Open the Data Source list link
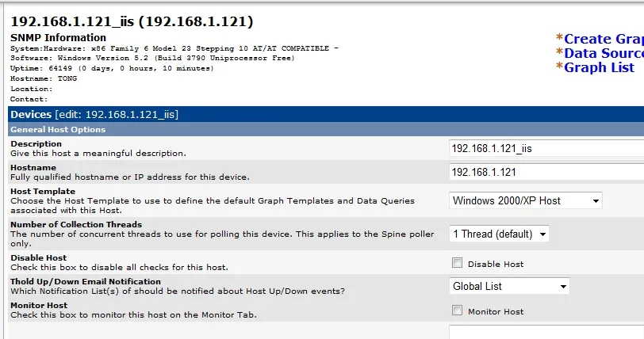 click(603, 53)
